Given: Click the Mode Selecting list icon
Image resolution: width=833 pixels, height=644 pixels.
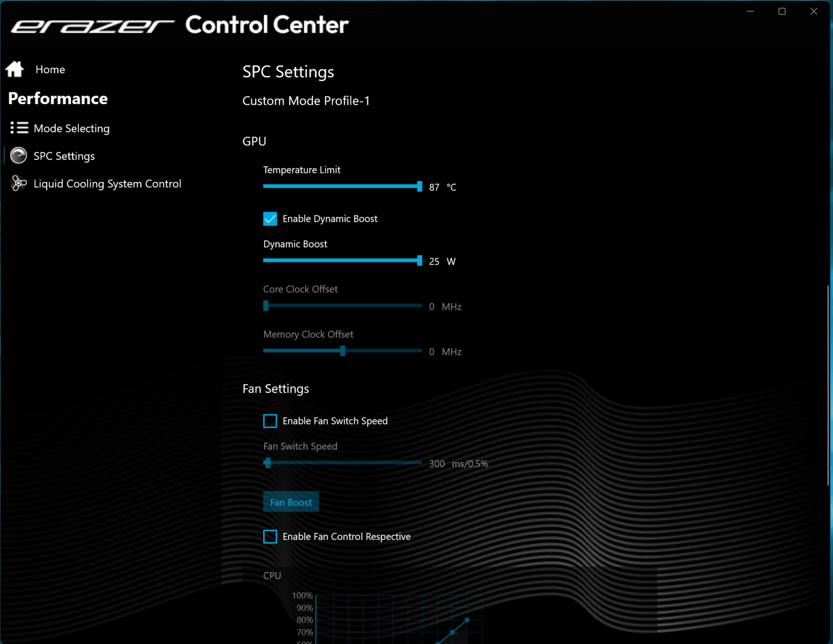Looking at the screenshot, I should click(x=19, y=128).
